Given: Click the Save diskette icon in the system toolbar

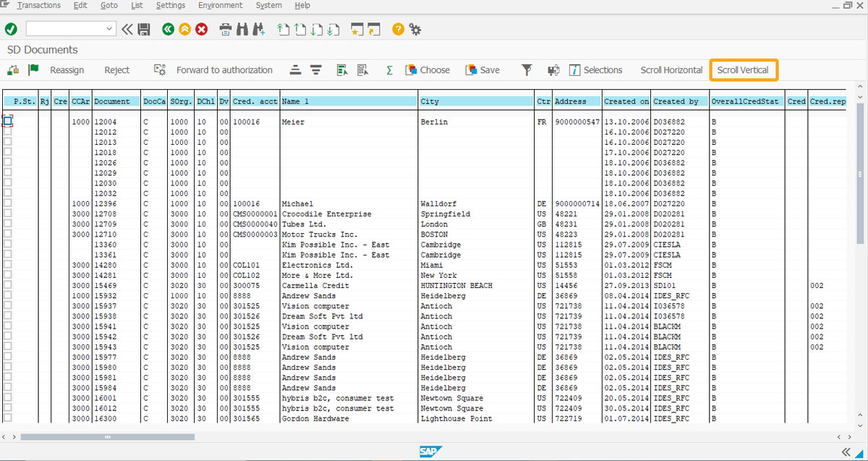Looking at the screenshot, I should click(144, 29).
